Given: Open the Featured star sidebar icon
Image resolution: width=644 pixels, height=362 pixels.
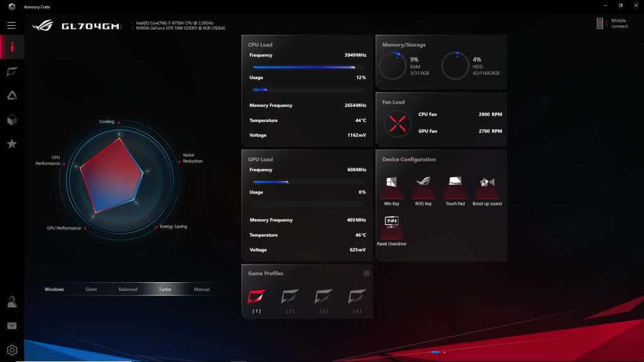Looking at the screenshot, I should coord(12,144).
